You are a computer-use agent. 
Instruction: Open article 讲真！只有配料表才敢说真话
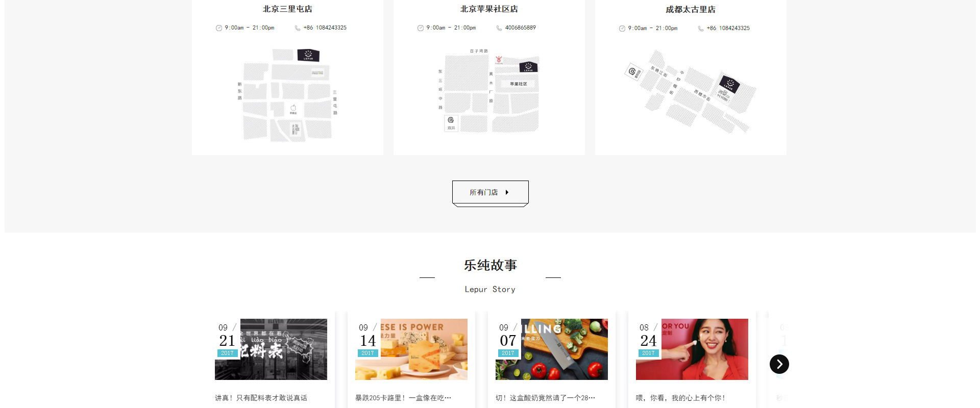click(x=261, y=398)
